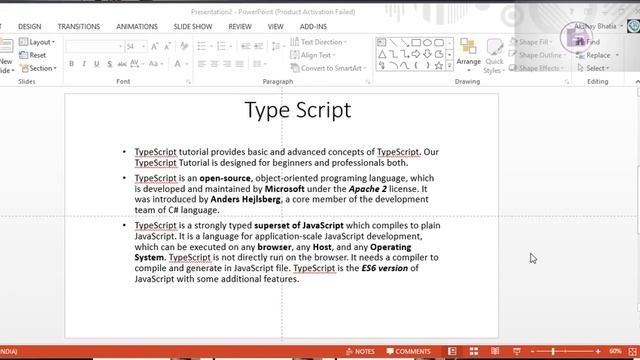
Task: Select the Isosceles Triangle shape
Action: tap(382, 54)
